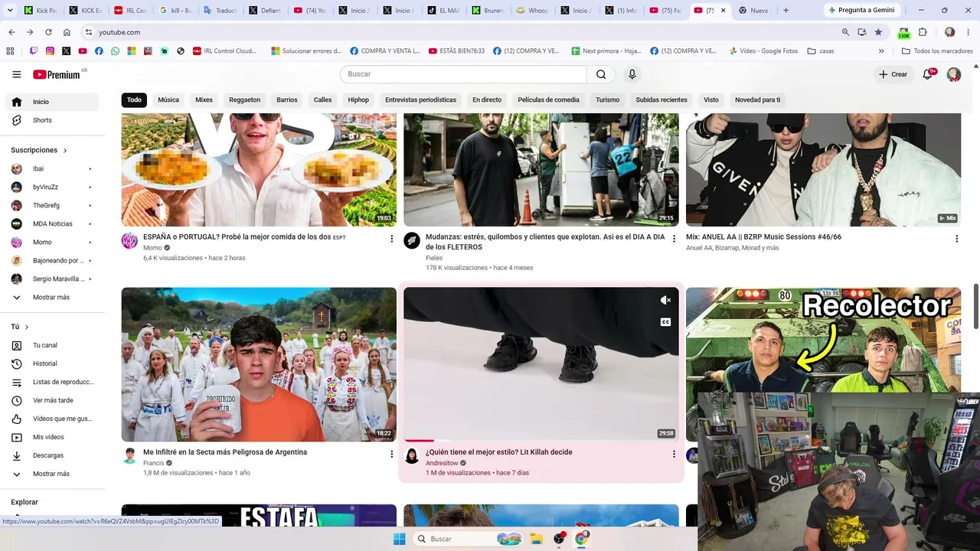The height and width of the screenshot is (551, 980).
Task: Open IRL Control Cloud bookmark
Action: click(224, 51)
